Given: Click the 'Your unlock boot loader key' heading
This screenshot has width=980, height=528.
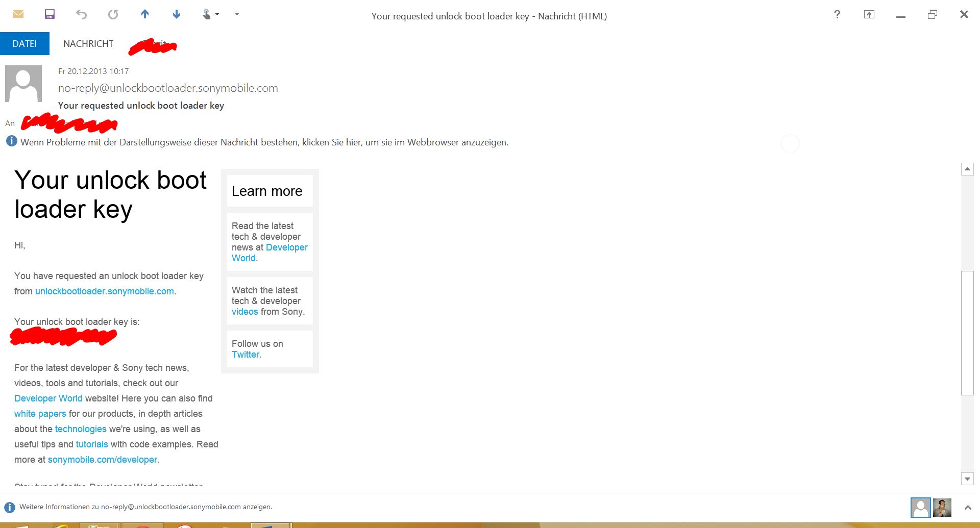Looking at the screenshot, I should click(110, 194).
